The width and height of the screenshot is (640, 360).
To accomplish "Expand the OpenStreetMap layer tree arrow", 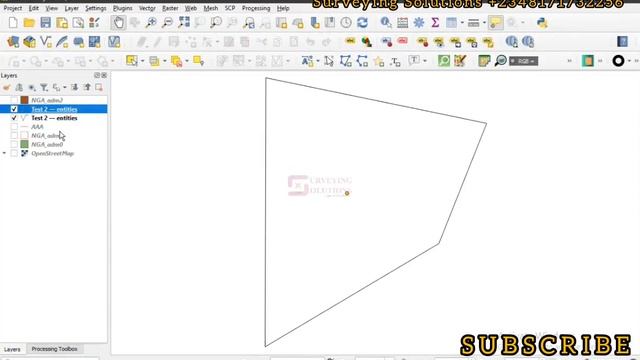I will click(4, 153).
